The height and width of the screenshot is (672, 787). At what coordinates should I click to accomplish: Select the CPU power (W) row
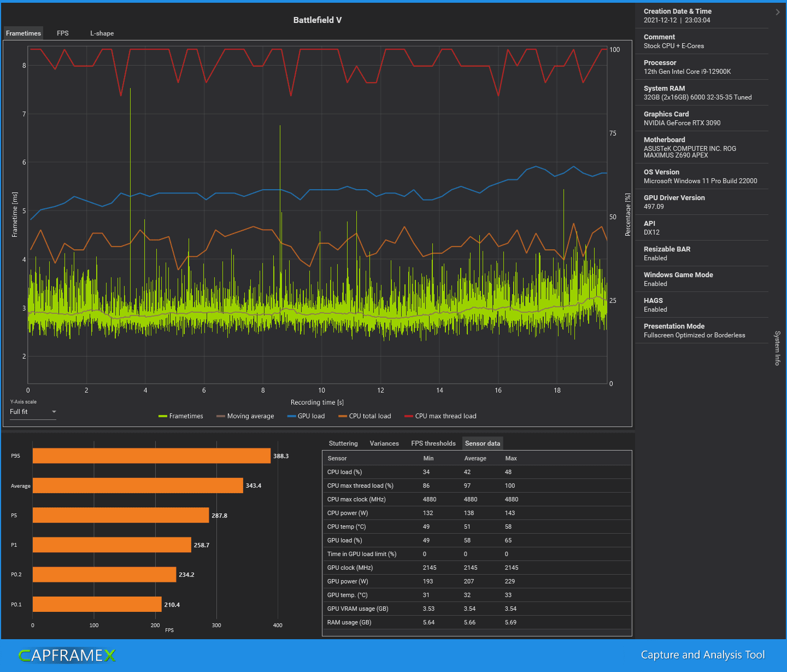[x=477, y=513]
